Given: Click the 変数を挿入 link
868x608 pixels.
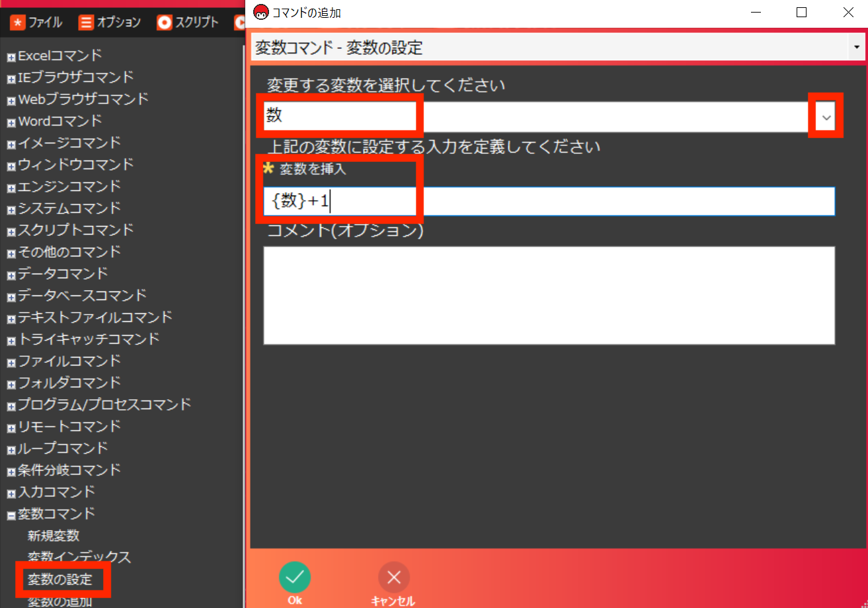Looking at the screenshot, I should 313,169.
